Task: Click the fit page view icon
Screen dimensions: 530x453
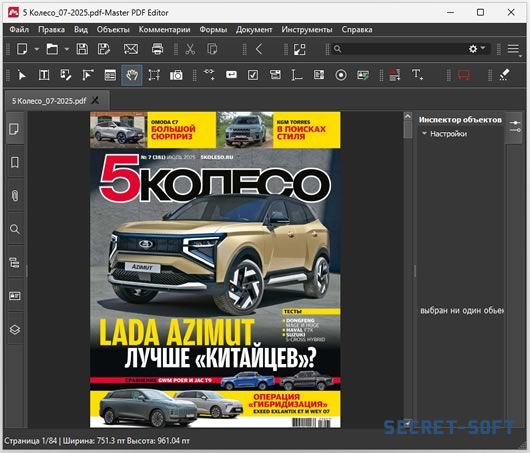Action: [x=299, y=49]
